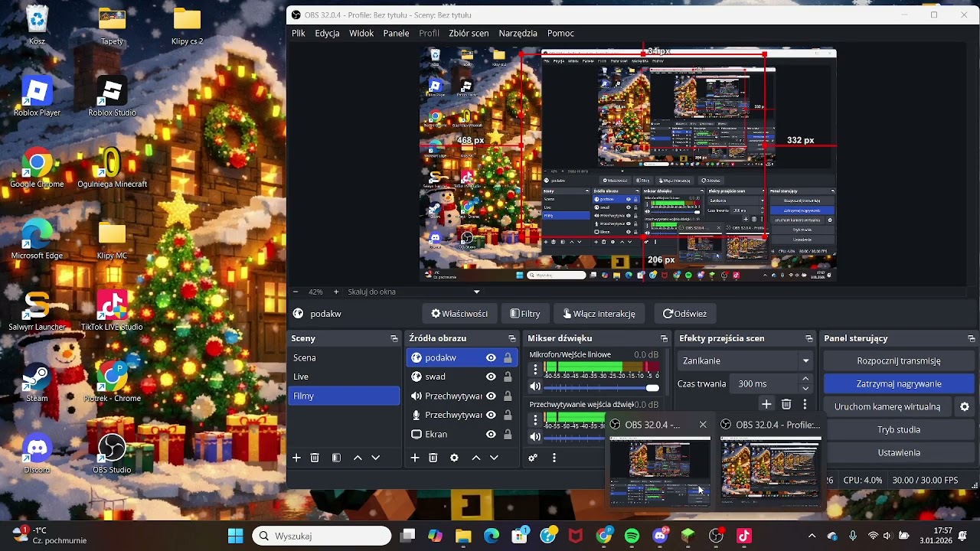Stop recording with Zatrzymaj nagrywanie
Screen dimensions: 980x551
[899, 383]
